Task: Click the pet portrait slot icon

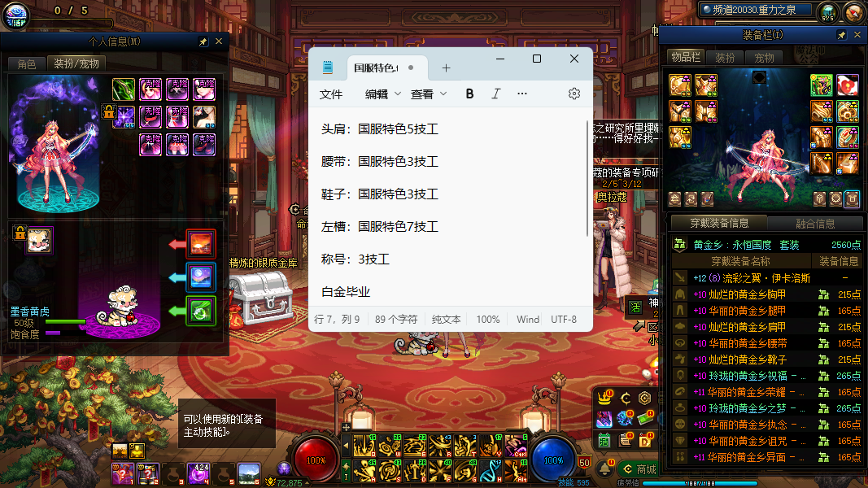Action: pos(39,240)
